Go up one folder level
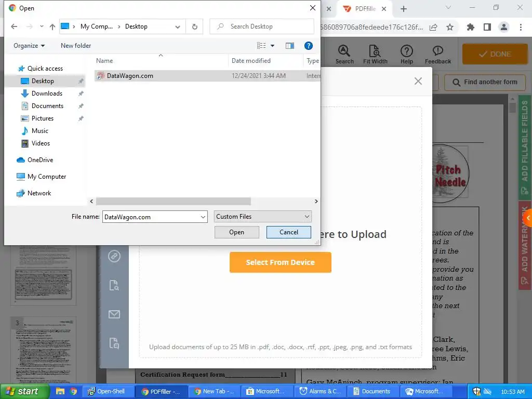The image size is (532, 399). tap(52, 26)
